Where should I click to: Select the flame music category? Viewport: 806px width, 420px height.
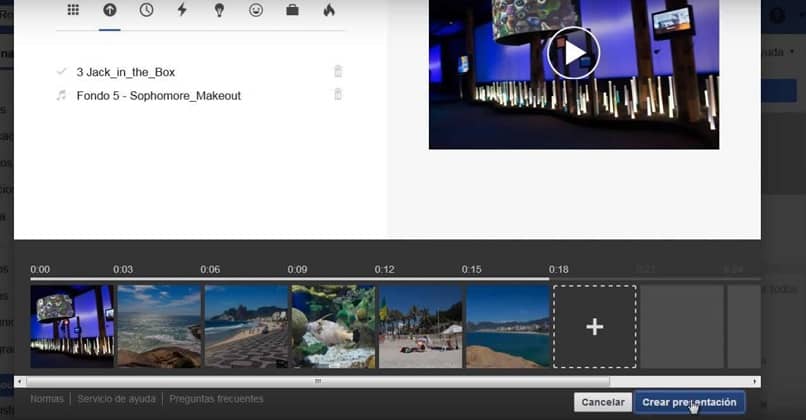coord(329,10)
